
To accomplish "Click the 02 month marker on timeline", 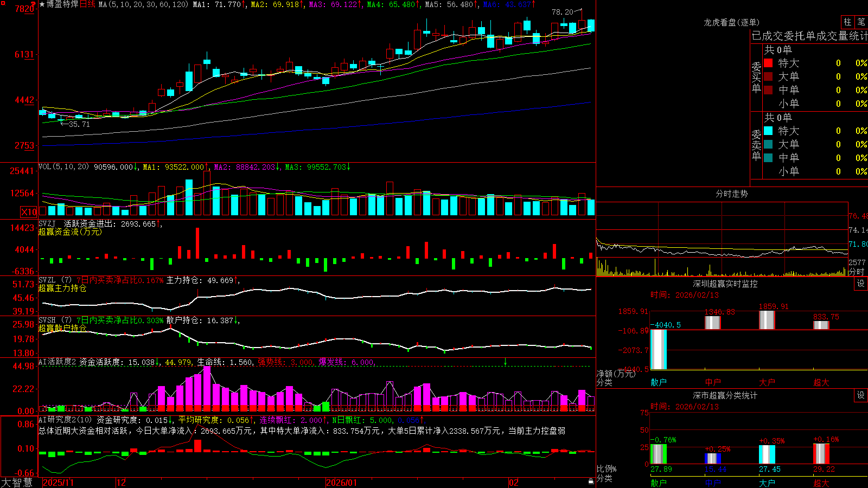I will coord(514,483).
